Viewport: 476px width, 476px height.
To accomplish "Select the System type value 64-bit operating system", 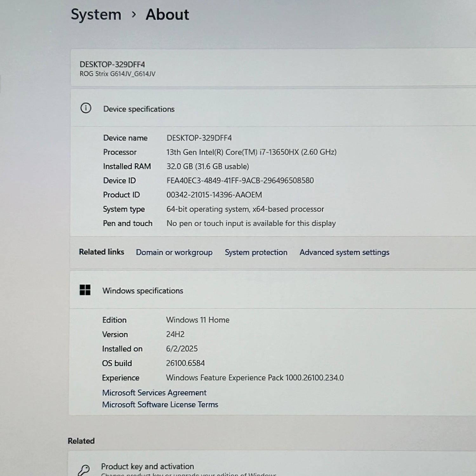I will (x=245, y=209).
